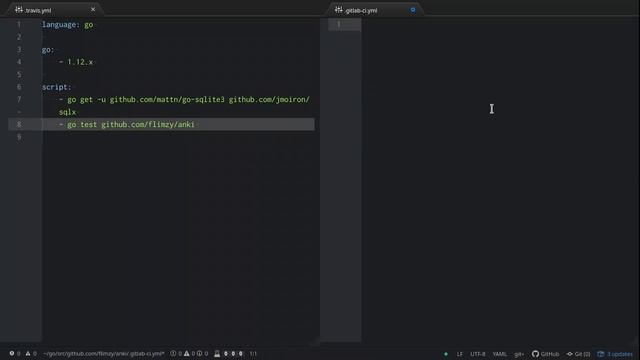The height and width of the screenshot is (360, 640).
Task: Open GitHub panel from status bar
Action: [545, 354]
